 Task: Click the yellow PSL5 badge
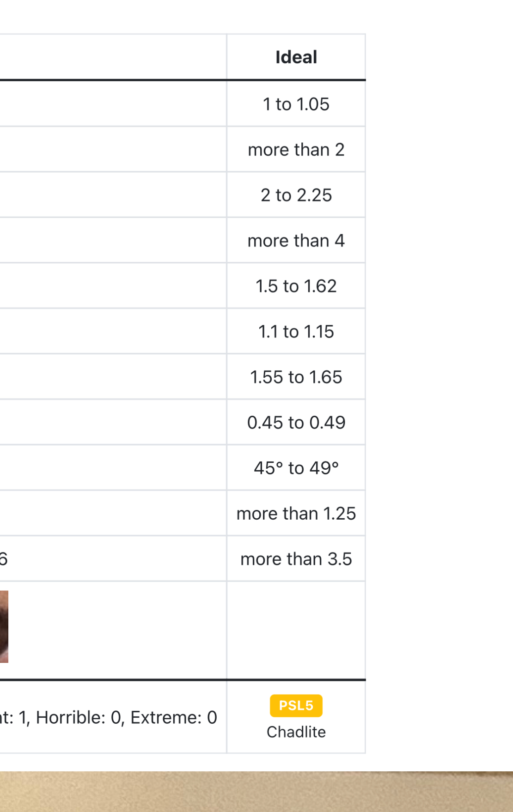pos(296,706)
